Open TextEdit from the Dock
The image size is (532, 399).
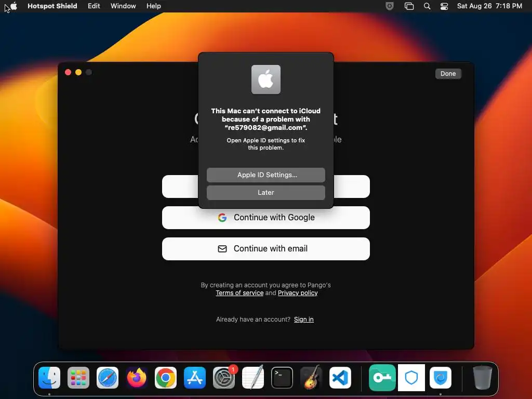coord(253,378)
